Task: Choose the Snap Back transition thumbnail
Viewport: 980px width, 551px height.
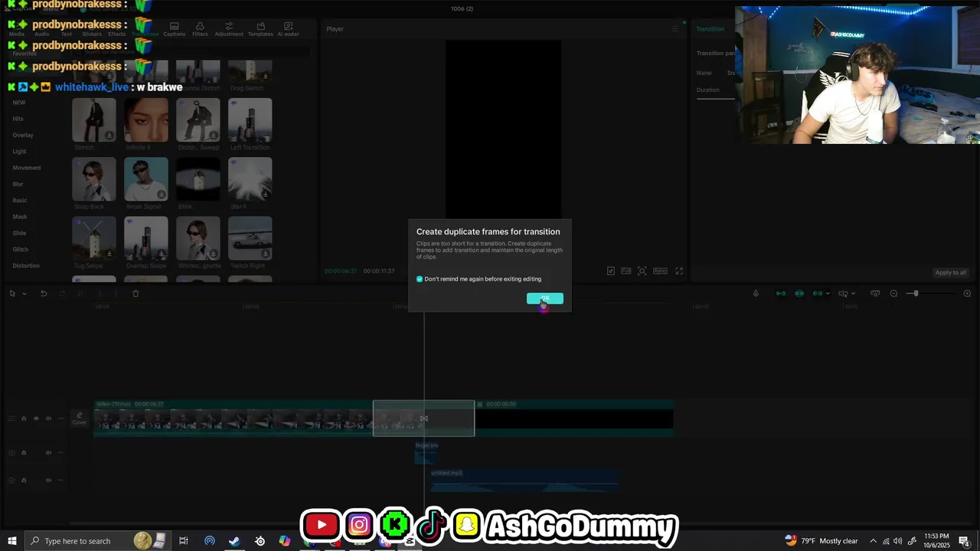Action: pos(94,179)
